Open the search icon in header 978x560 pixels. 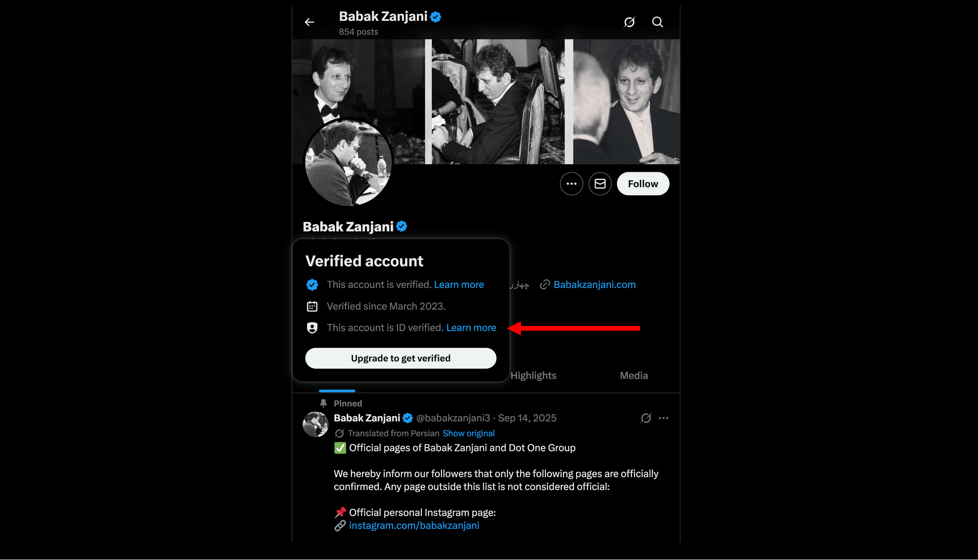657,22
